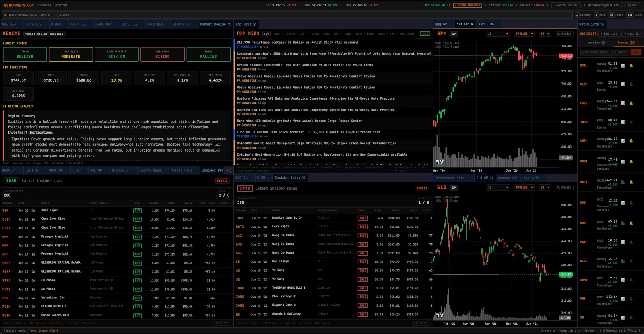Focus the ticker command input
This screenshot has height=334, width=644.
pyautogui.click(x=287, y=15)
